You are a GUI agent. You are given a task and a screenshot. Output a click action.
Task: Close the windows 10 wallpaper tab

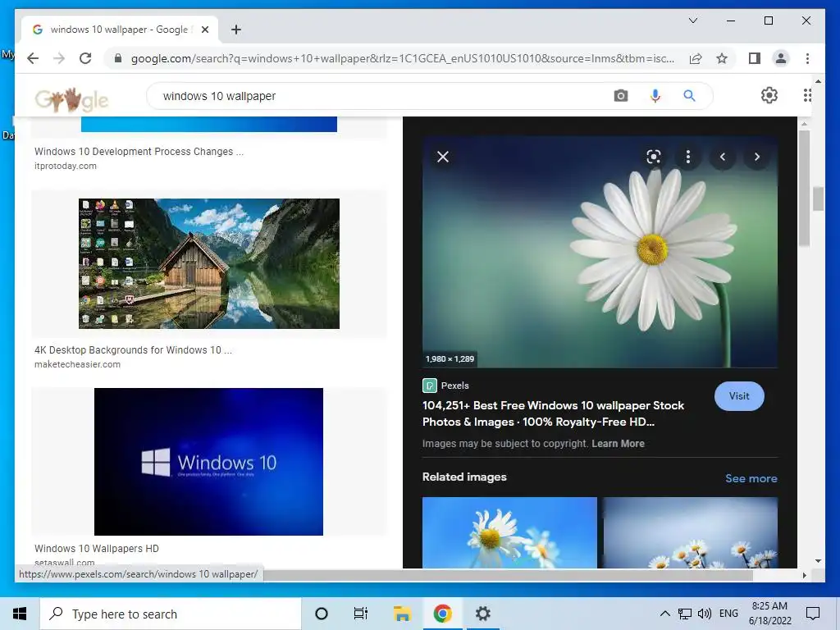[x=204, y=30]
